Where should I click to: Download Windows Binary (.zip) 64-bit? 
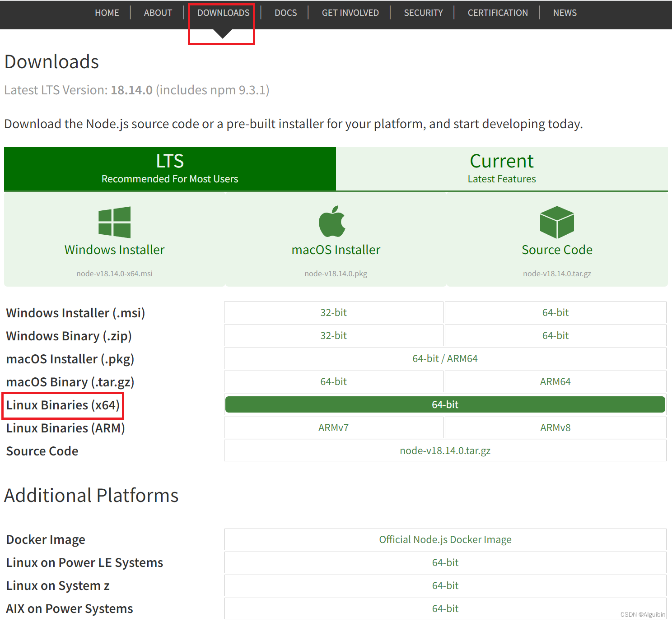(555, 335)
